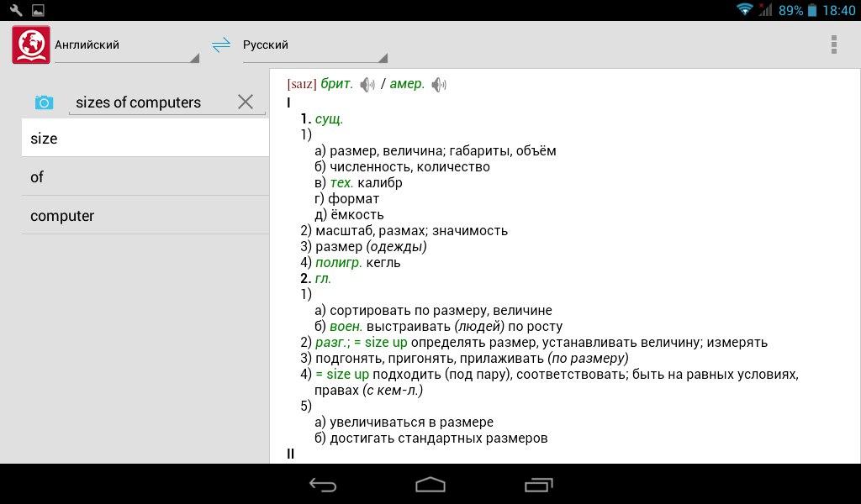Open the recent apps switcher
The image size is (861, 504).
click(537, 485)
